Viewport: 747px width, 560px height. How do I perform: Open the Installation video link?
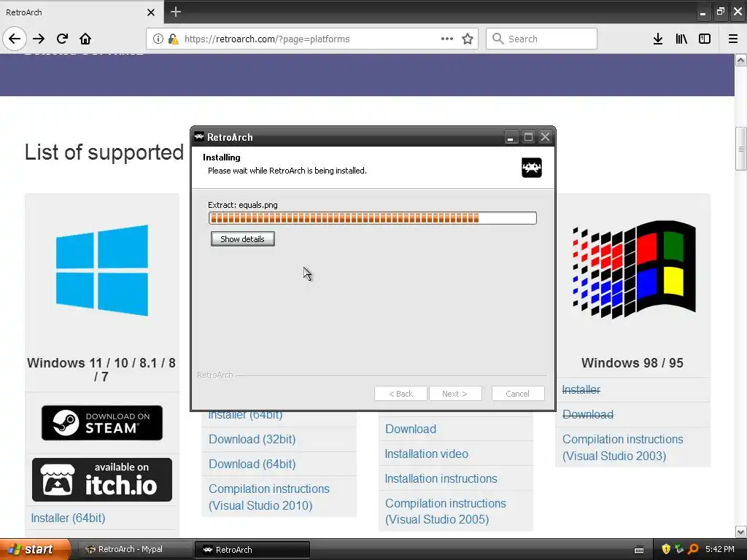tap(426, 454)
